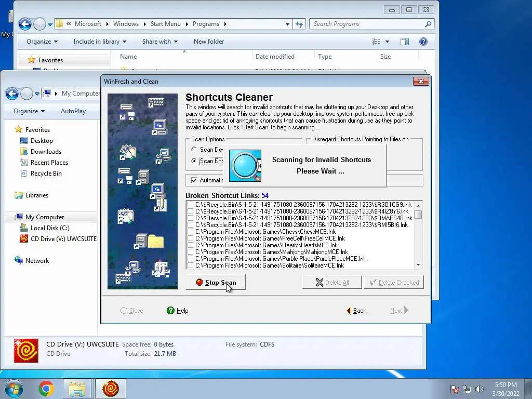Open Action Center flag tray icon

point(454,389)
